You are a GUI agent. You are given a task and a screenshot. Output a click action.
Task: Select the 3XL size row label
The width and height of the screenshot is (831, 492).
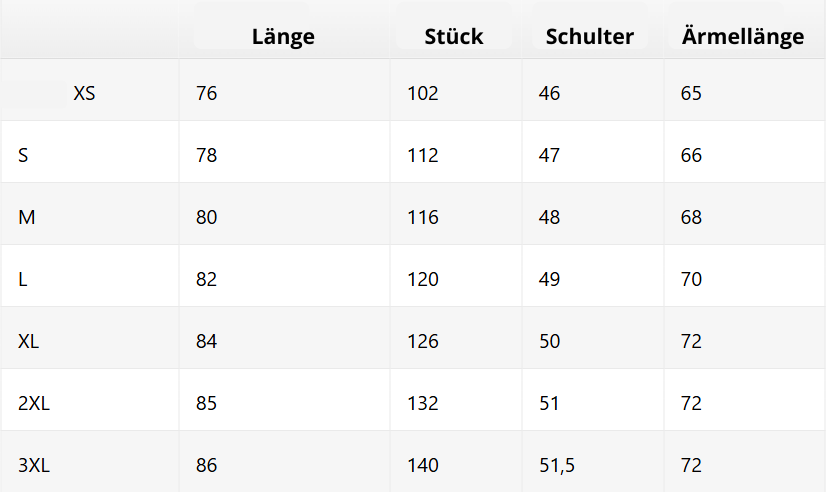click(x=33, y=466)
